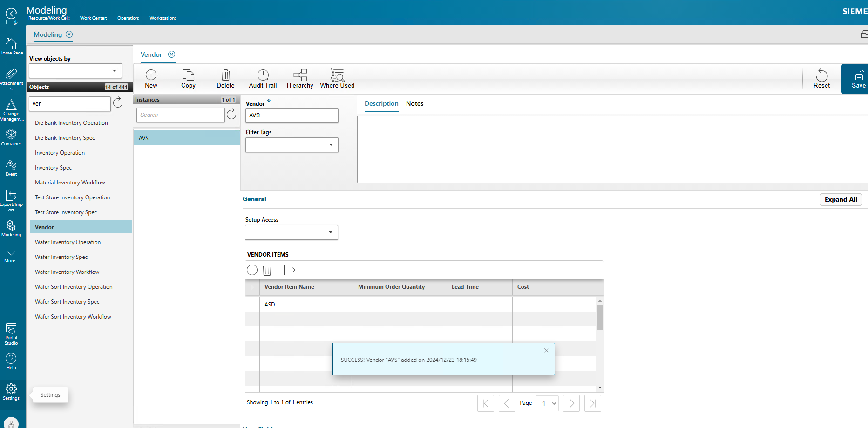
Task: Expand More sidebar items
Action: (x=11, y=257)
